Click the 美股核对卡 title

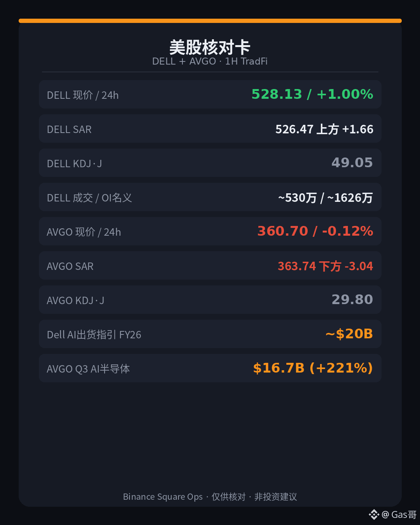click(x=210, y=47)
